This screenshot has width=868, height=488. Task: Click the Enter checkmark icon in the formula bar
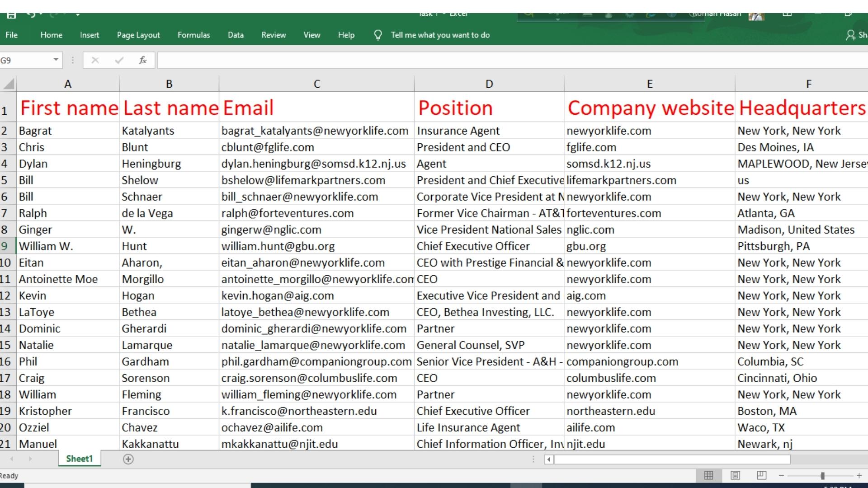pyautogui.click(x=119, y=60)
